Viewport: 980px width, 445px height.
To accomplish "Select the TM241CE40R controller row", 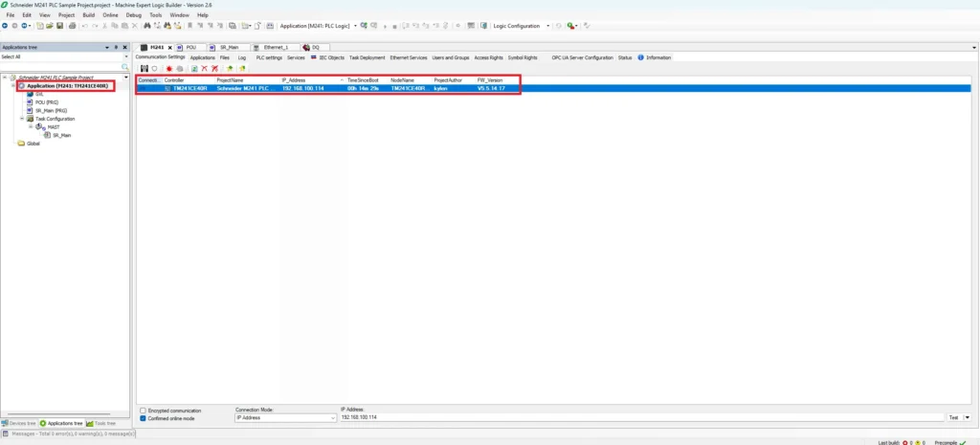I will (x=553, y=89).
